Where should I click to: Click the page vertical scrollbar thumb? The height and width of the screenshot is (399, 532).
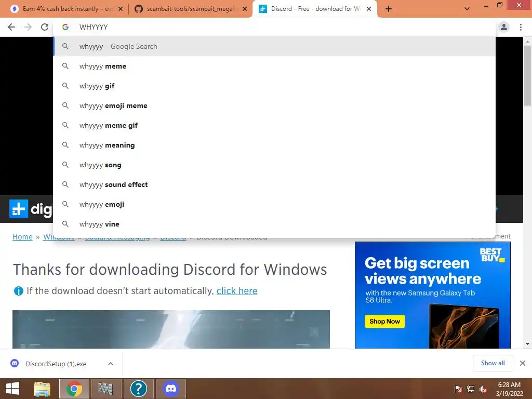tap(527, 75)
